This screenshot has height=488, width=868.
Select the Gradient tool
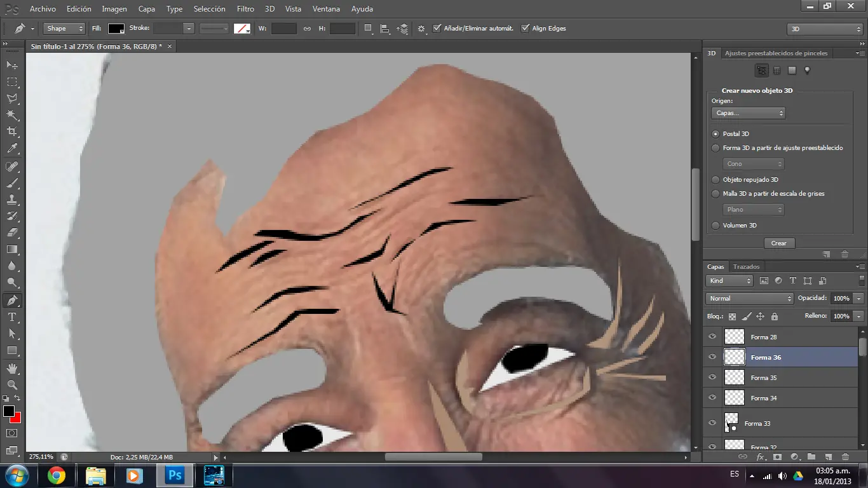[12, 249]
